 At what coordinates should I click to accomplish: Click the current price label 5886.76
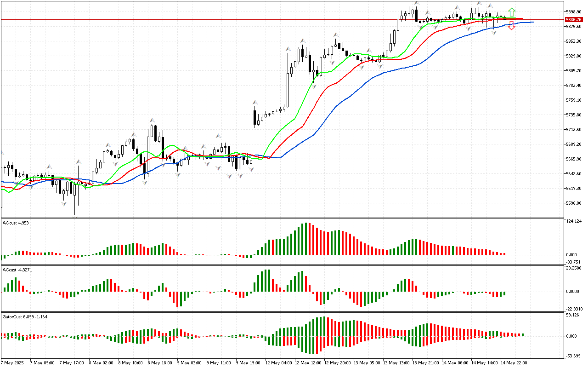[x=574, y=20]
